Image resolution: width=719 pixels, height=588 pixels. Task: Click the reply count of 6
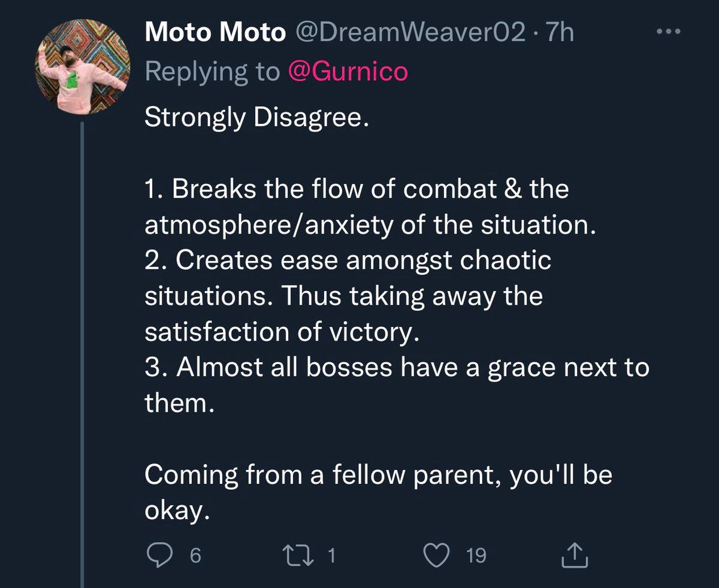pos(195,556)
